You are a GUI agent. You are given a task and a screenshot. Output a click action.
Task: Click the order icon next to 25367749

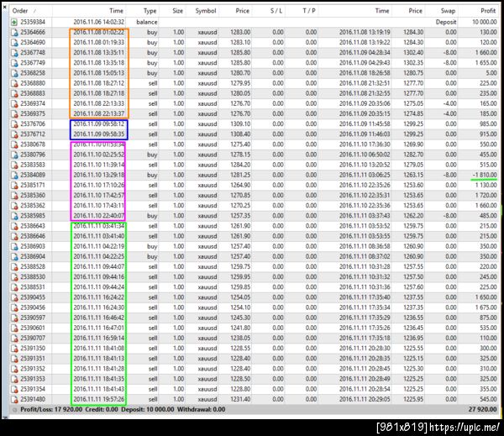14,63
